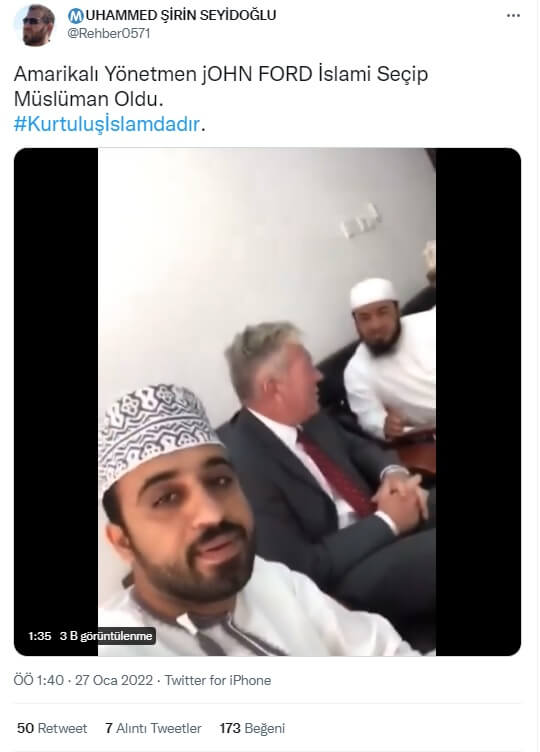
Task: Click the user profile avatar
Action: click(x=36, y=24)
